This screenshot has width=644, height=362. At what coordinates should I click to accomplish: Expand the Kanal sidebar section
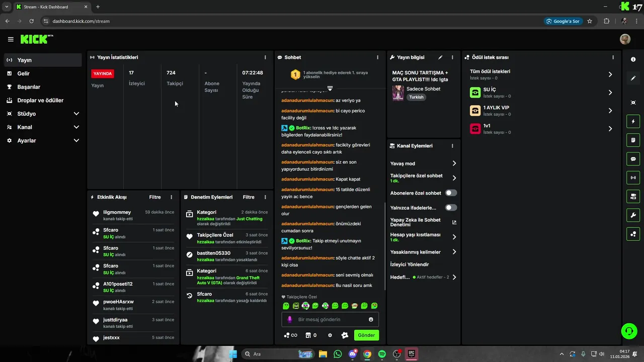[x=76, y=127]
